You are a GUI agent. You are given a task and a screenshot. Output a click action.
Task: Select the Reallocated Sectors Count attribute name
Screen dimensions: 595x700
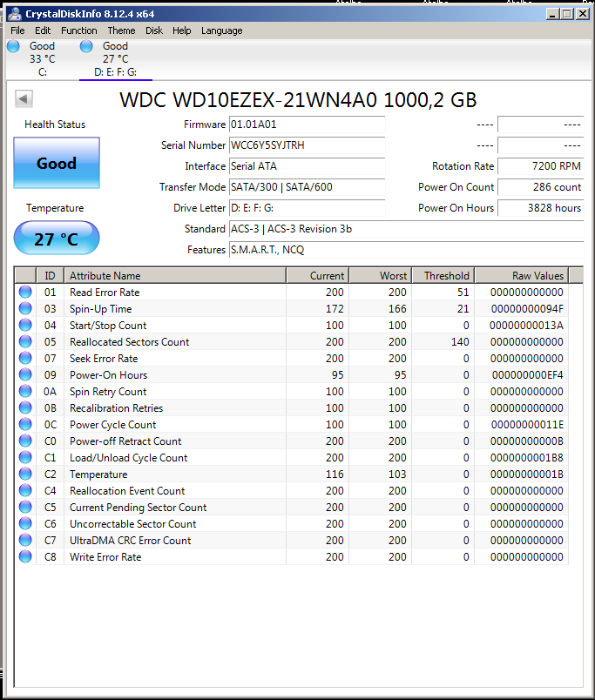tap(129, 342)
